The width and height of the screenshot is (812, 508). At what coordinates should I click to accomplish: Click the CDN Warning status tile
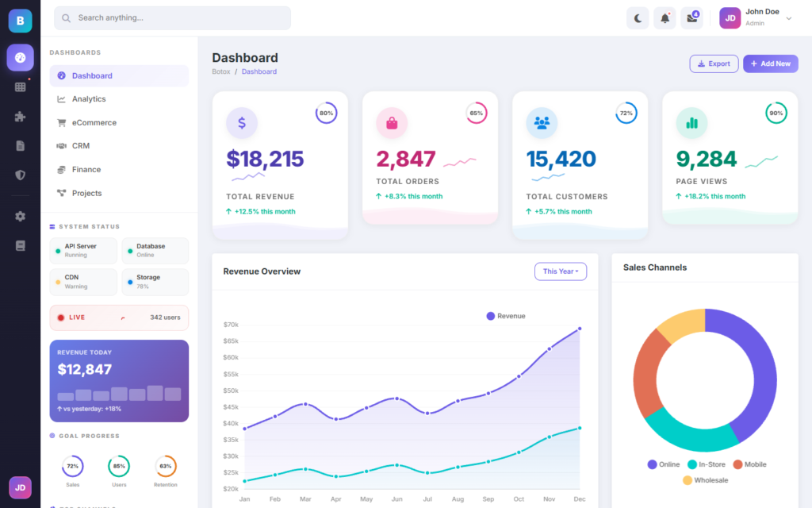(x=83, y=282)
